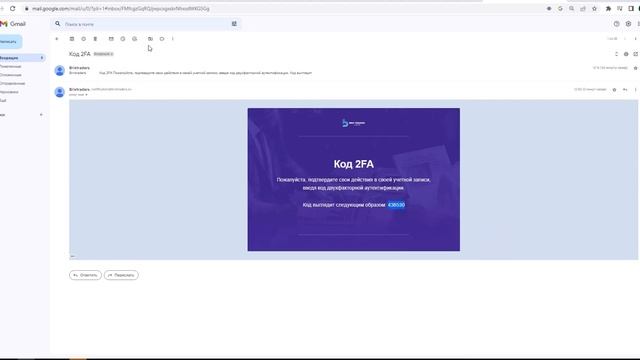Share this page from address bar
The width and height of the screenshot is (640, 360).
pyautogui.click(x=583, y=9)
